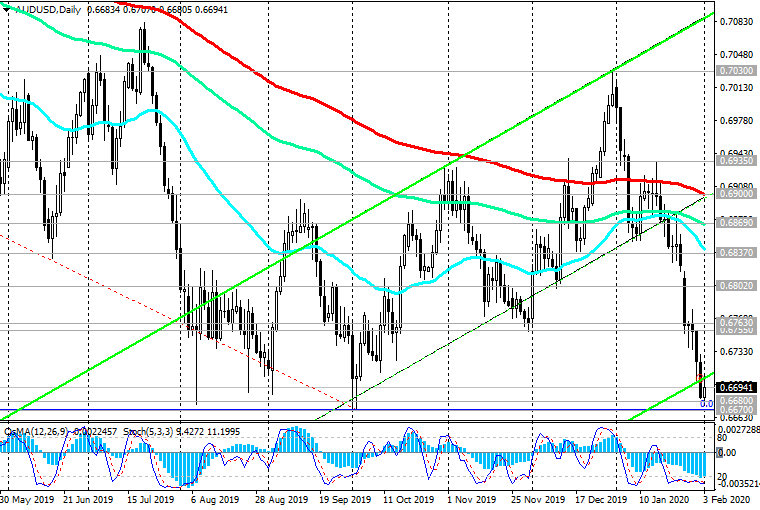Click the 21 Jun 2019 date label
This screenshot has height=510, width=760.
pos(88,499)
